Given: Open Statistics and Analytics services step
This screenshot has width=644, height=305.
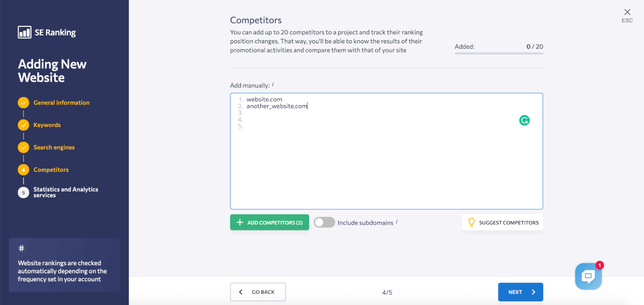Looking at the screenshot, I should (65, 192).
